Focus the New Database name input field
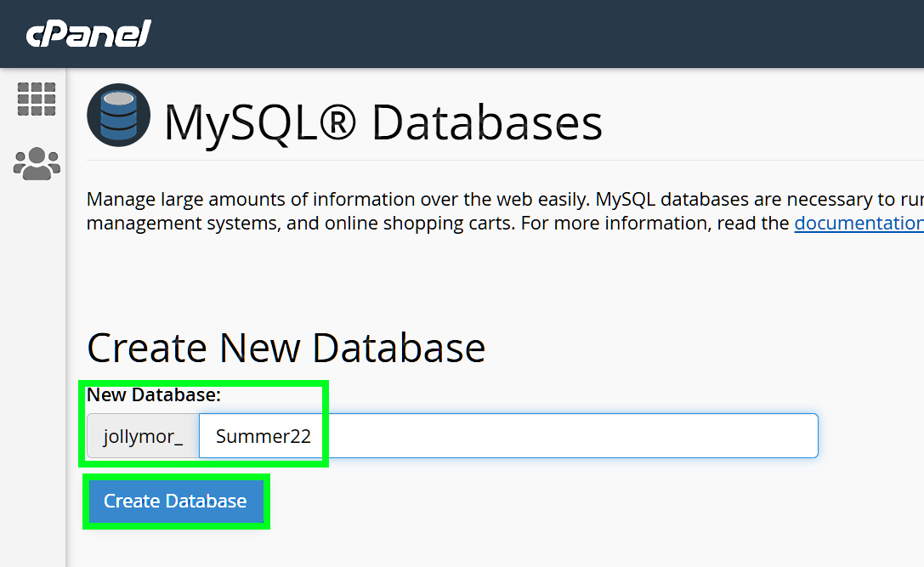Screen dimensions: 924x567 [561, 436]
